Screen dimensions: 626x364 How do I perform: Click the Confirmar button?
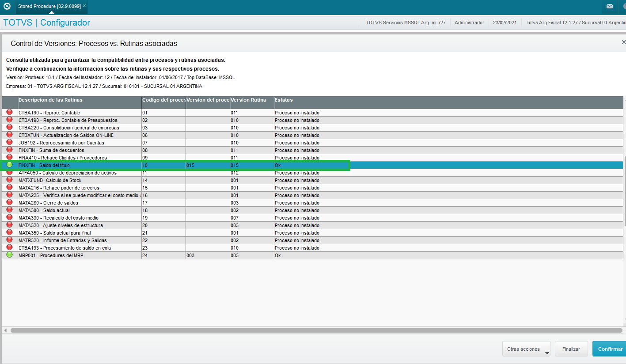[x=610, y=349]
